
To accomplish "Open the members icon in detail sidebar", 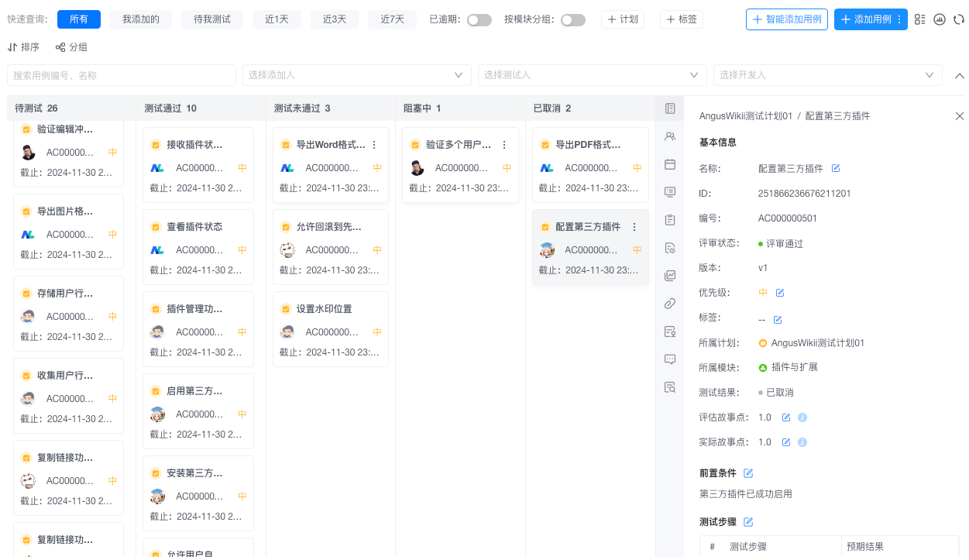I will pyautogui.click(x=670, y=136).
